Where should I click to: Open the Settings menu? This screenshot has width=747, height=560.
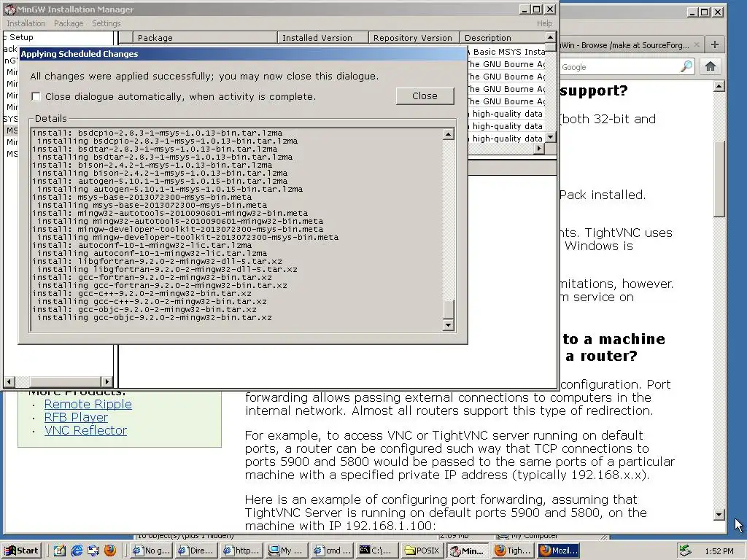point(107,23)
